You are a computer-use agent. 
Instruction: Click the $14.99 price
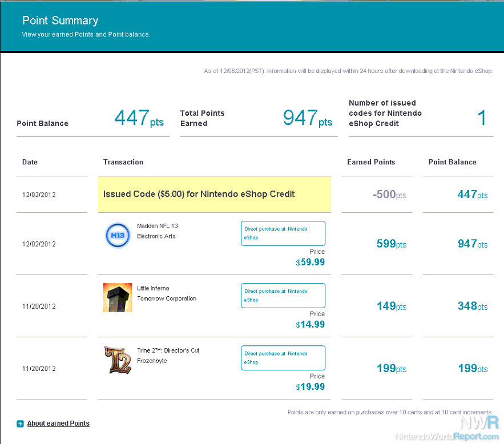[310, 325]
